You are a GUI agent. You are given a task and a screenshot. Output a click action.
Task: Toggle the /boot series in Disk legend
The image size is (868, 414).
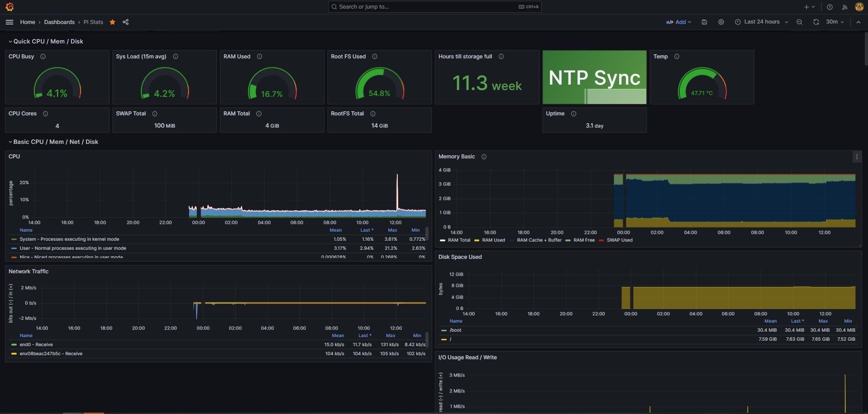pos(455,330)
